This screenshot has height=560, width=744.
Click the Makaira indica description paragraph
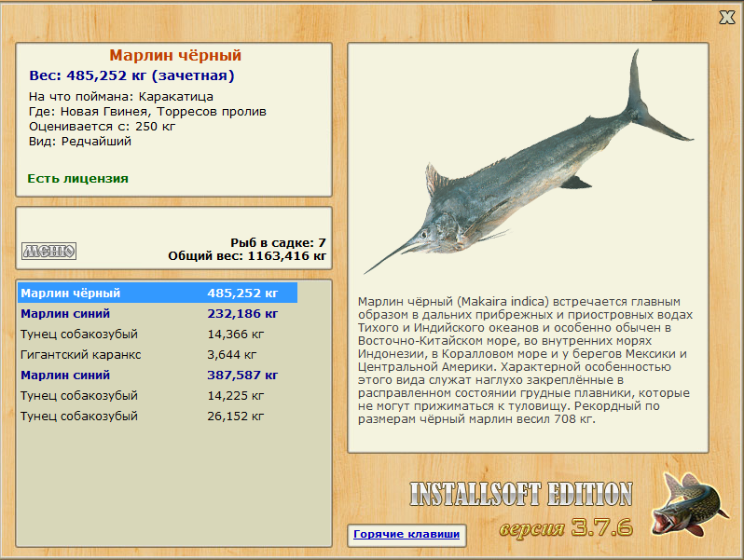pos(525,361)
